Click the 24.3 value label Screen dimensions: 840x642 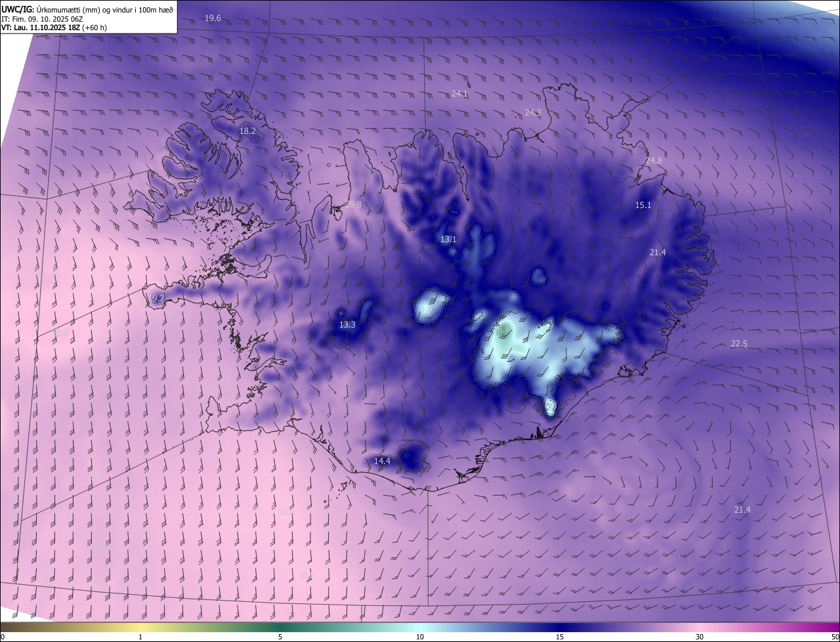(533, 113)
